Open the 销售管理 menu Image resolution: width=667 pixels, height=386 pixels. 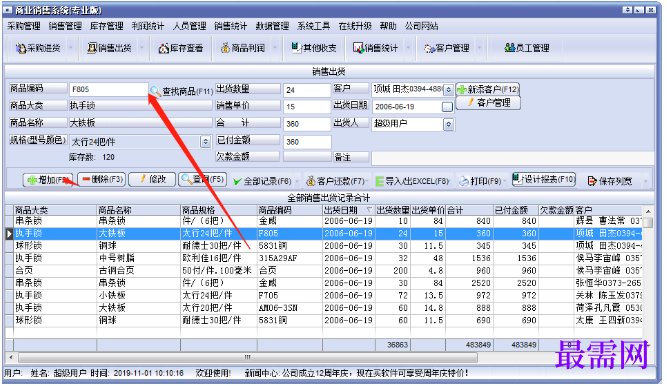click(x=65, y=26)
